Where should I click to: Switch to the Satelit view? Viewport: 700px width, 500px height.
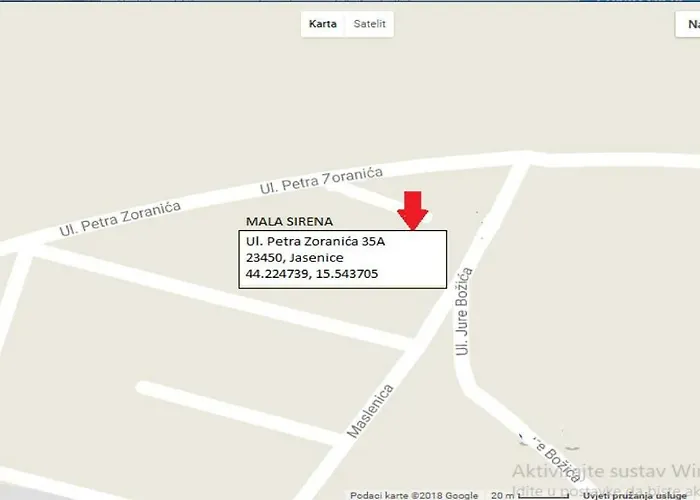(x=369, y=24)
